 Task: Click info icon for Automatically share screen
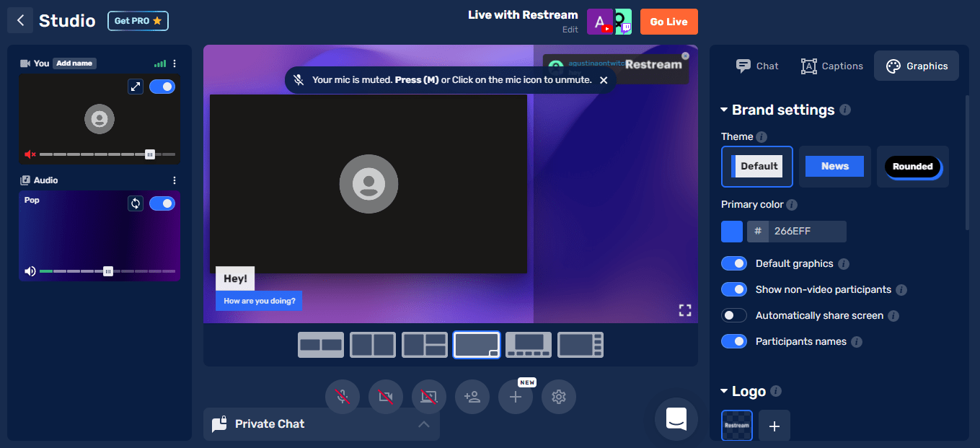(x=893, y=316)
